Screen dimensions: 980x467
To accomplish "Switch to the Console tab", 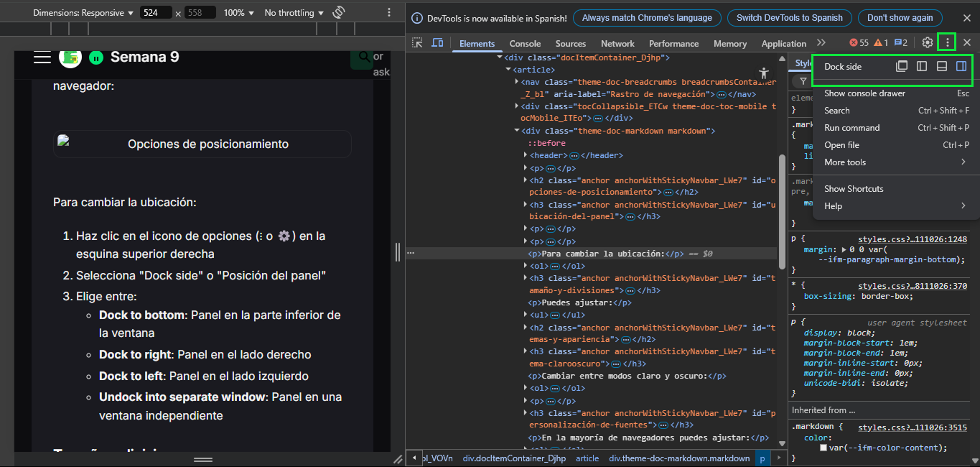I will click(525, 44).
